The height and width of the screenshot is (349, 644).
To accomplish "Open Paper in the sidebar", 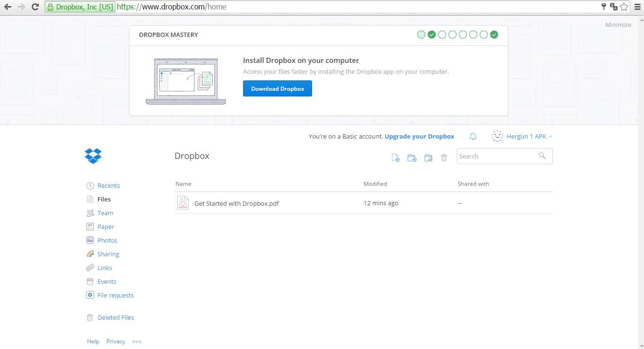I will 106,227.
